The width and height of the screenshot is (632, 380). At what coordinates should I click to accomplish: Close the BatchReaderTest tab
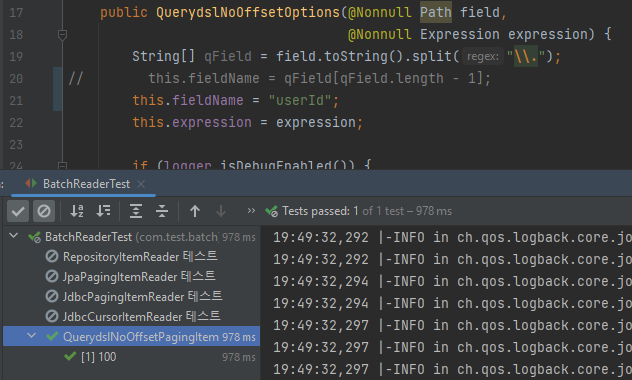click(141, 184)
